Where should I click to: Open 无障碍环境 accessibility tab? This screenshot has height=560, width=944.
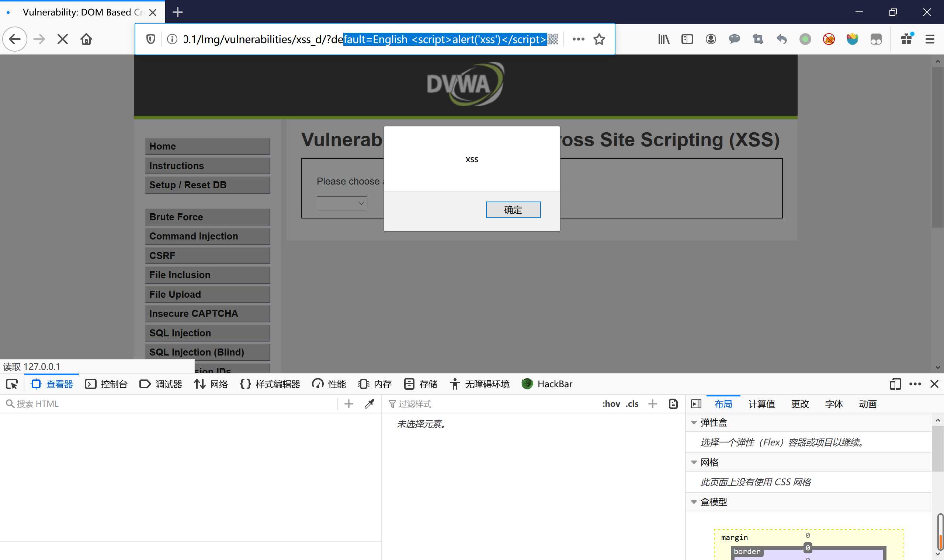click(x=479, y=384)
